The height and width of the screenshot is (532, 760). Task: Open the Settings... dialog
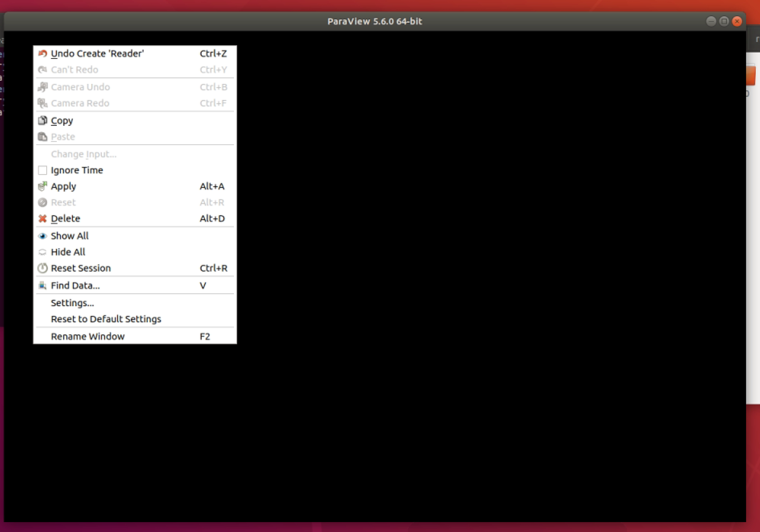[73, 303]
